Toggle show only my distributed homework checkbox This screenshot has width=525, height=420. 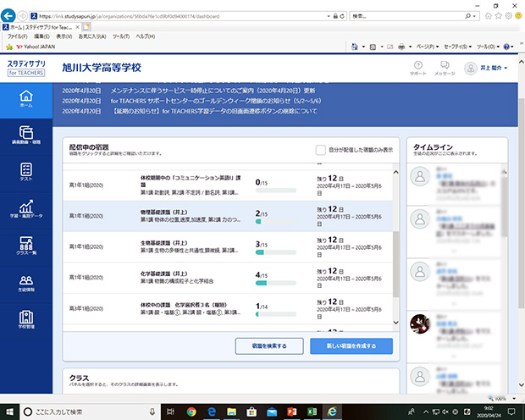tap(320, 150)
